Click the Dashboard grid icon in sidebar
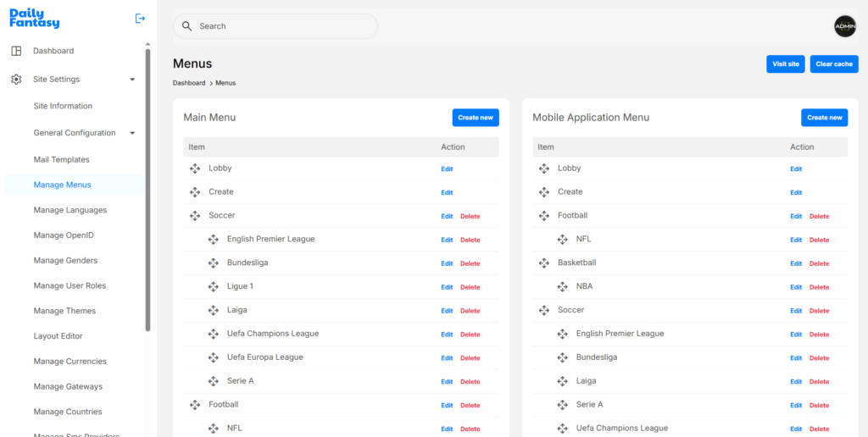The image size is (868, 437). [16, 51]
